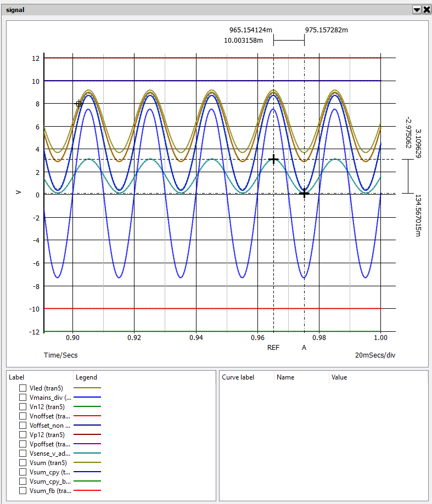
Task: Select the small square marker on curve
Action: click(78, 104)
